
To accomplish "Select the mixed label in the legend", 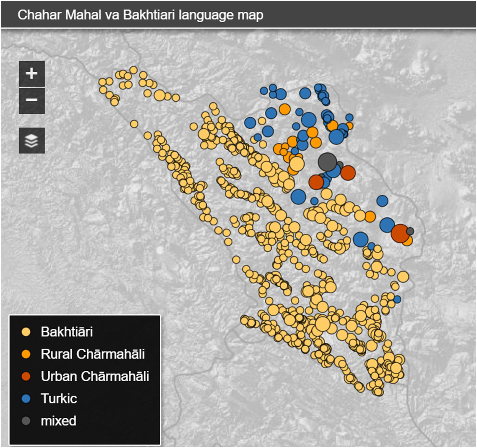I will click(x=59, y=421).
